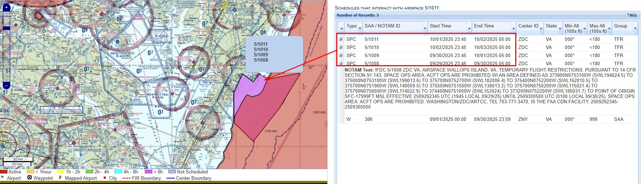This screenshot has height=184, width=644.
Task: Zoom in using the map plus button
Action: (x=6, y=7)
